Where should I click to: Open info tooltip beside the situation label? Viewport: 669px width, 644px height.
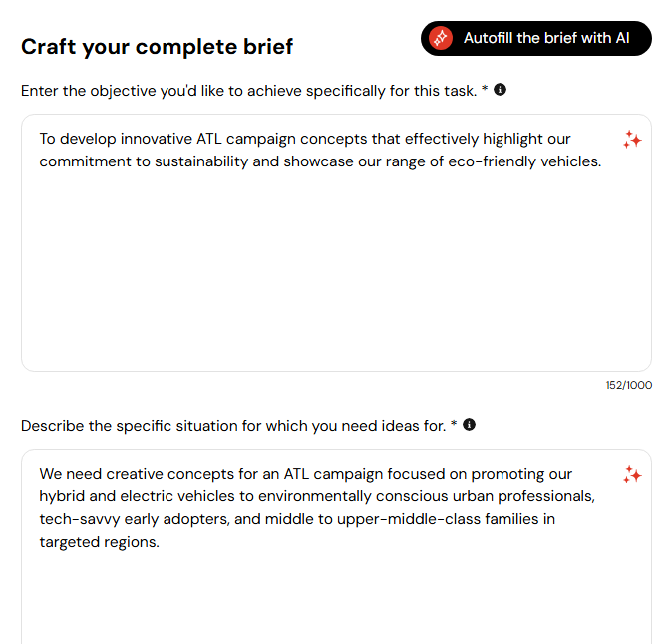(469, 425)
